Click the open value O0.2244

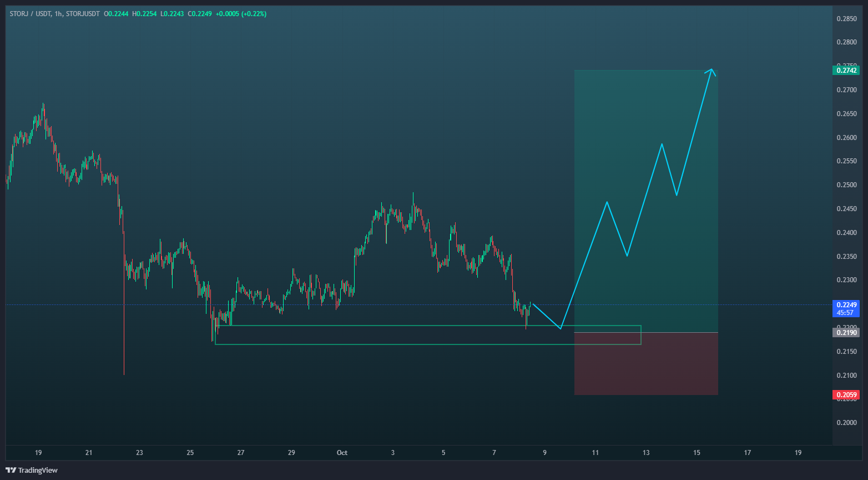115,14
